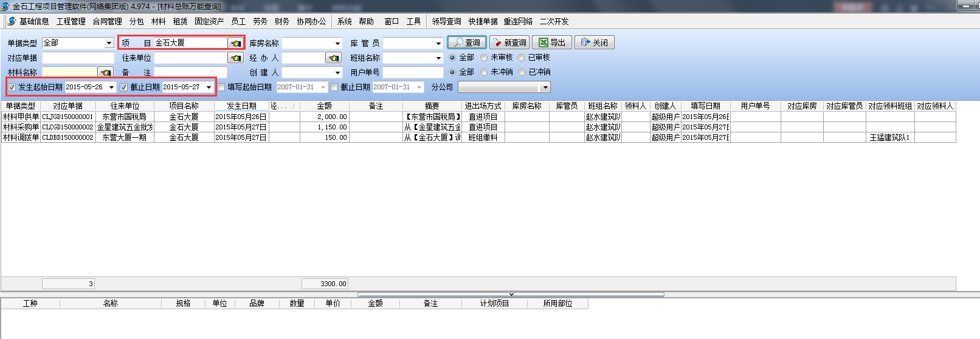980x339 pixels.
Task: Click the 关闭 close panel button
Action: (594, 43)
